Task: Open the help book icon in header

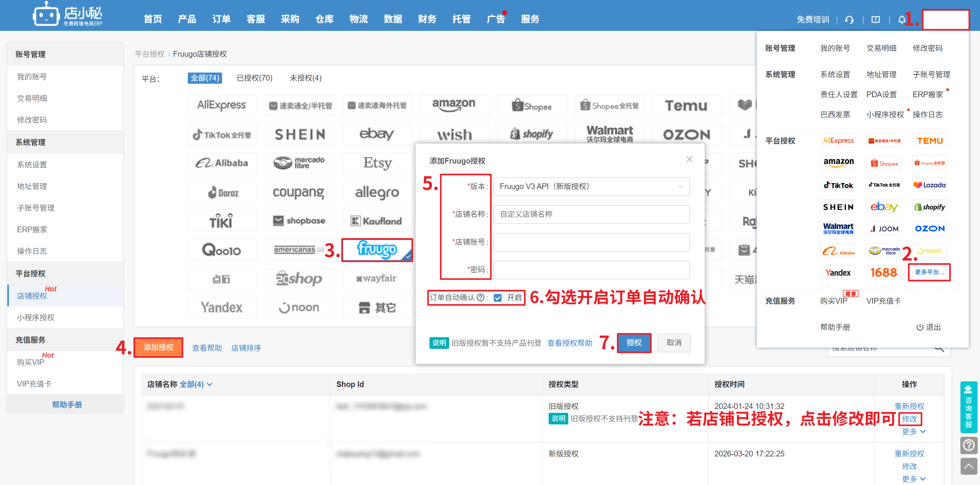Action: point(876,19)
